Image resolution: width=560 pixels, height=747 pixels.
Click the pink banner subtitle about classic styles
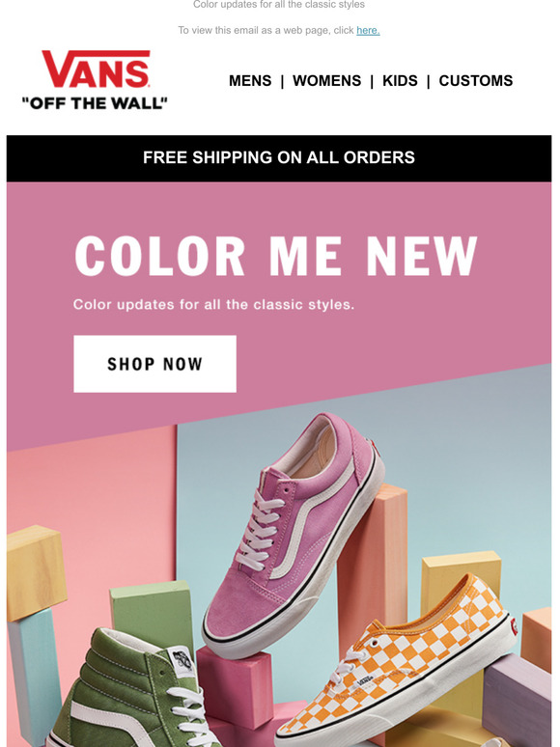(x=213, y=304)
